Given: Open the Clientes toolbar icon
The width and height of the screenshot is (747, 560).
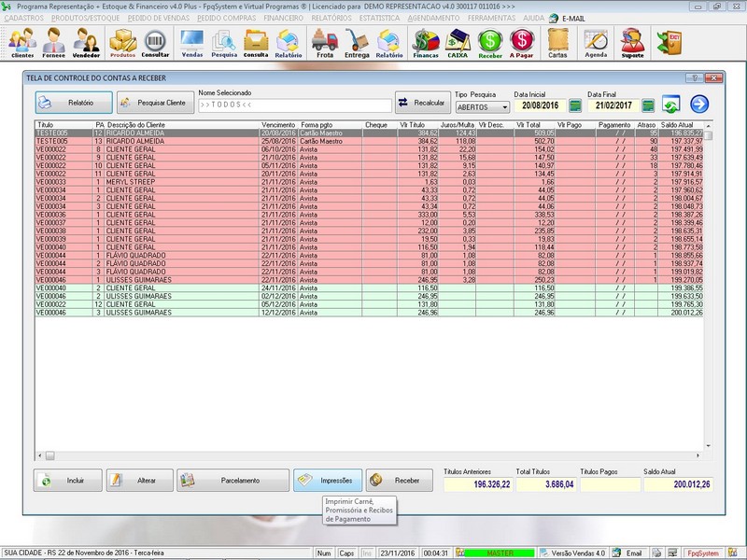Looking at the screenshot, I should [22, 42].
